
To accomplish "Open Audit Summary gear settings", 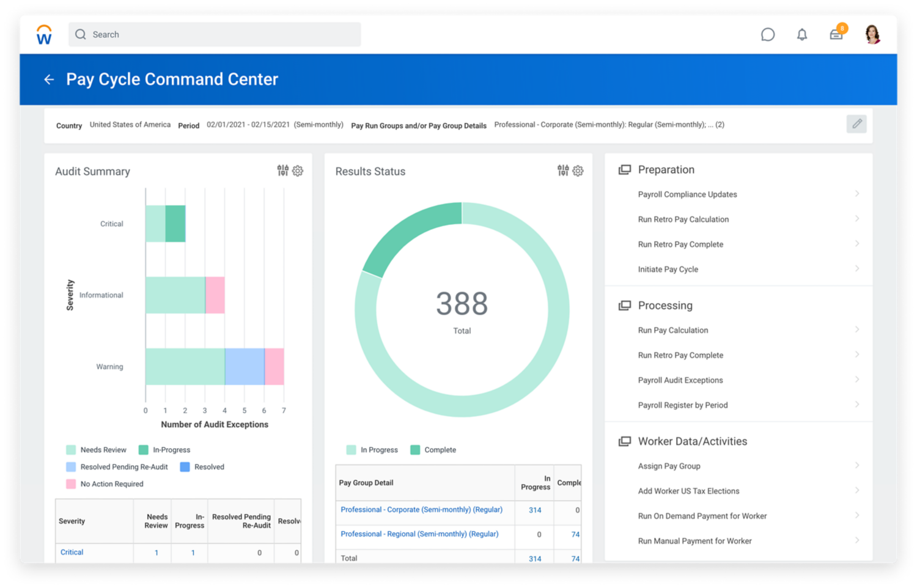I will click(x=298, y=171).
